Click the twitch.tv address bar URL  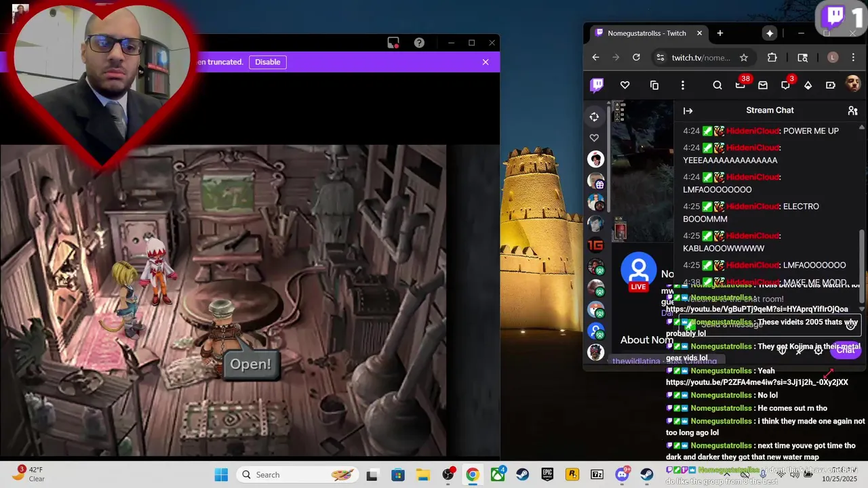(x=701, y=58)
